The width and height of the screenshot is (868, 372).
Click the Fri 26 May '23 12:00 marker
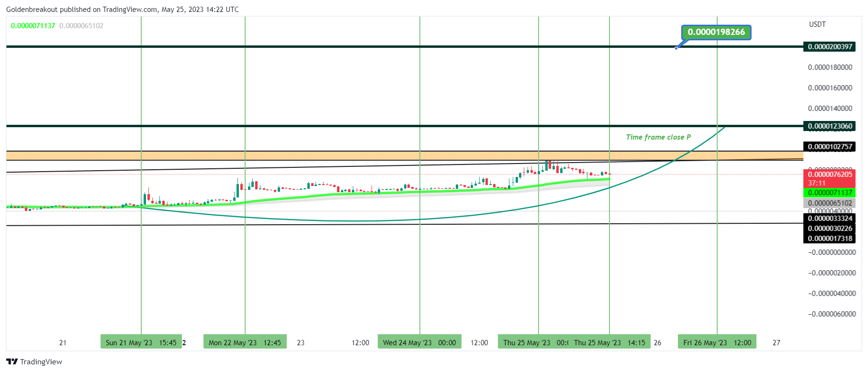click(717, 342)
